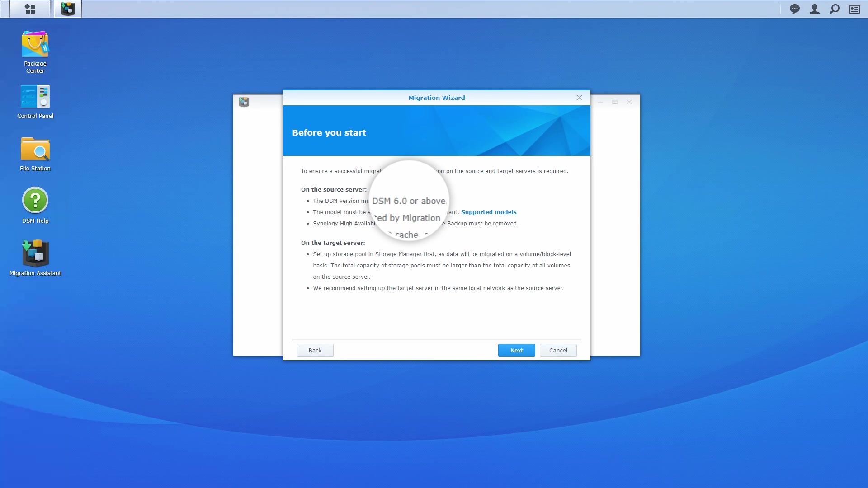Focus the Migration Wizard title bar
Viewport: 868px width, 488px height.
point(436,98)
